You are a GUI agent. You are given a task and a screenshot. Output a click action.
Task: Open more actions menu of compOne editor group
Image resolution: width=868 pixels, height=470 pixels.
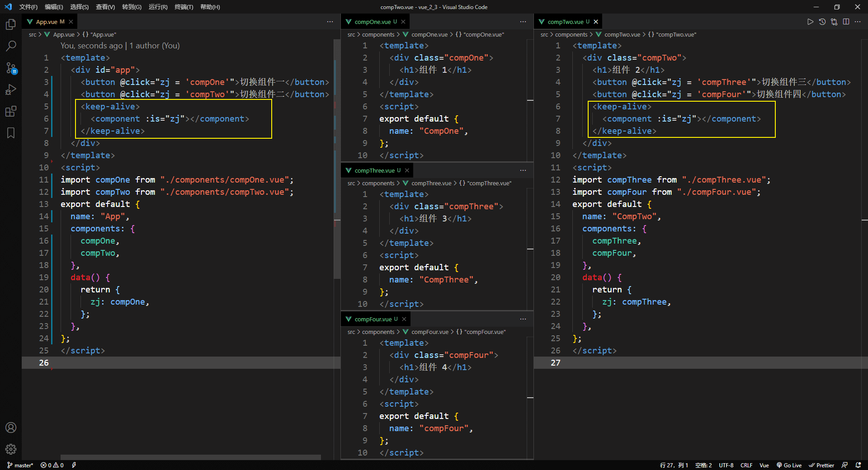pos(523,22)
